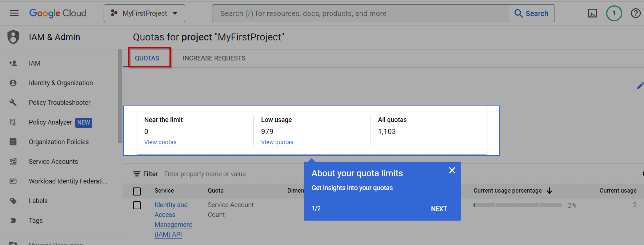644x245 pixels.
Task: Click the Policy Troubleshooter wrench icon
Action: [13, 103]
